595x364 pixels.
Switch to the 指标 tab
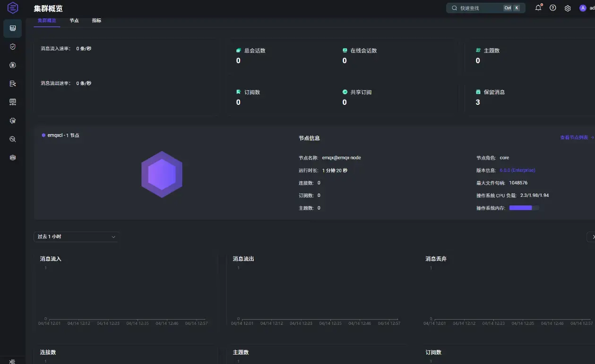[96, 21]
